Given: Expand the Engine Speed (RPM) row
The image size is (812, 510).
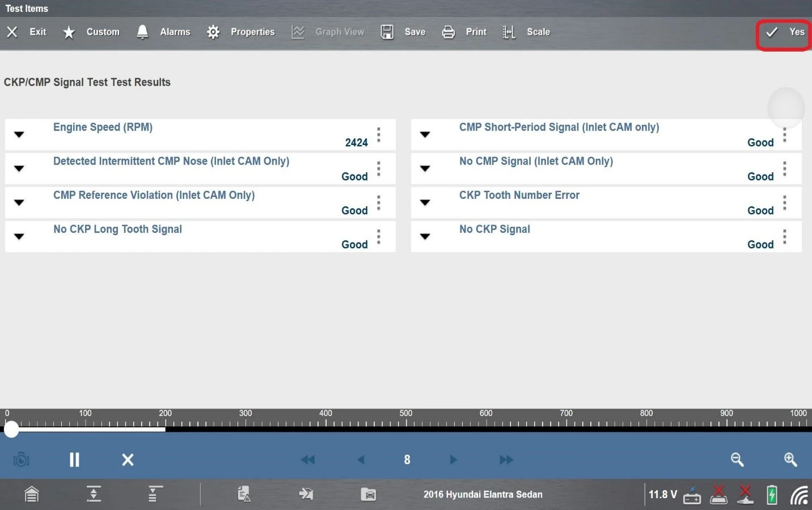Looking at the screenshot, I should click(x=19, y=135).
